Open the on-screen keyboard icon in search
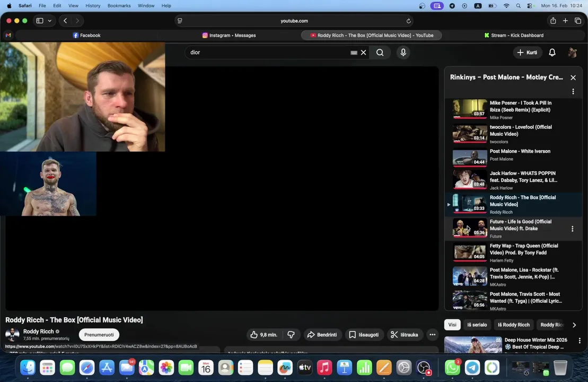588x382 pixels. point(354,53)
